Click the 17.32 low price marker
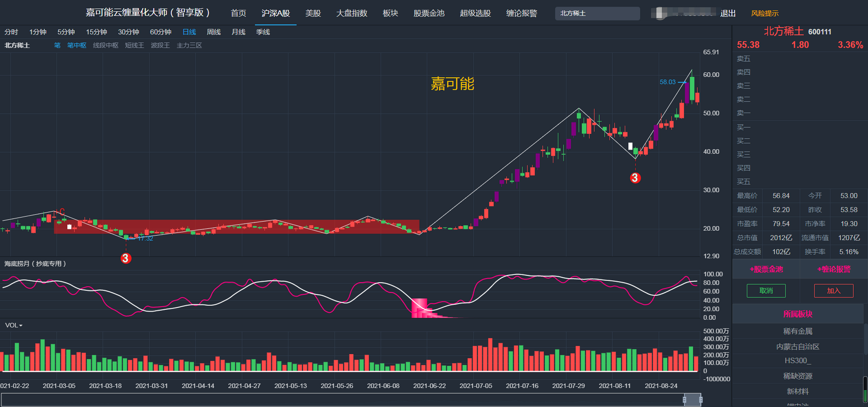 145,239
